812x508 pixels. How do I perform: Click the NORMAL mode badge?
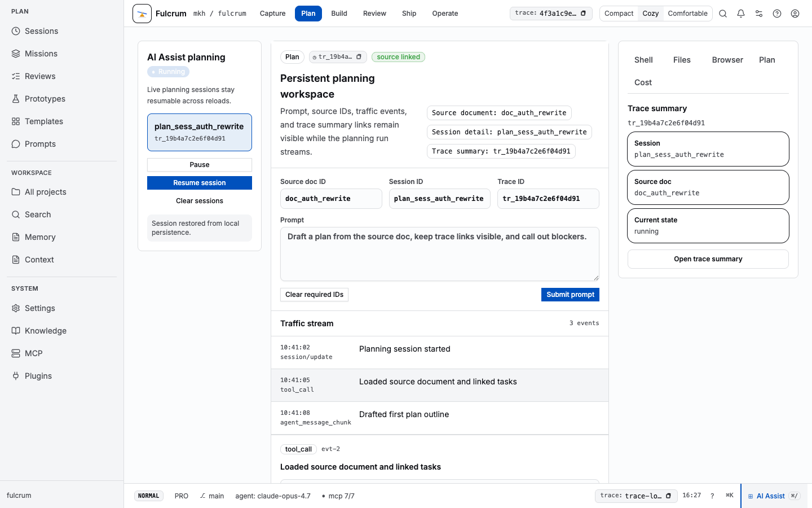point(149,496)
